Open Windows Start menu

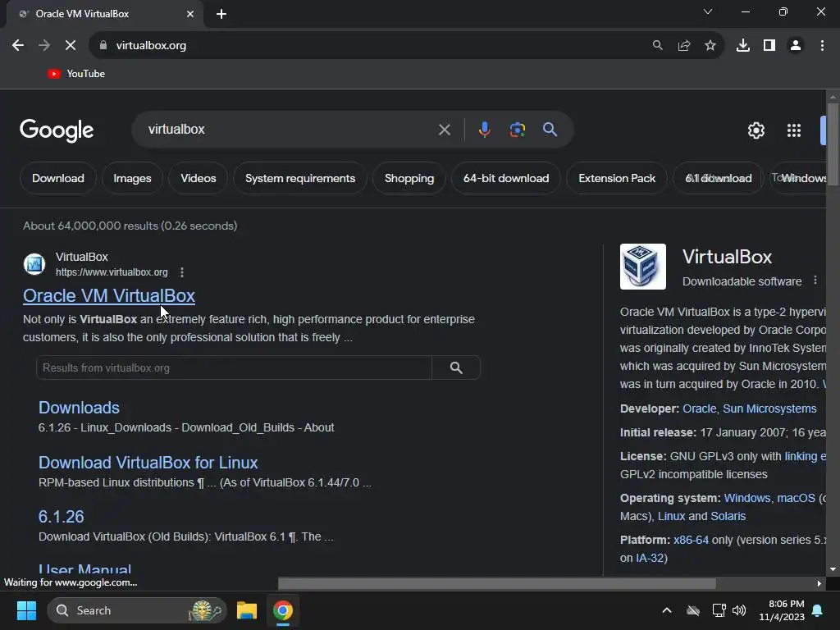[26, 610]
